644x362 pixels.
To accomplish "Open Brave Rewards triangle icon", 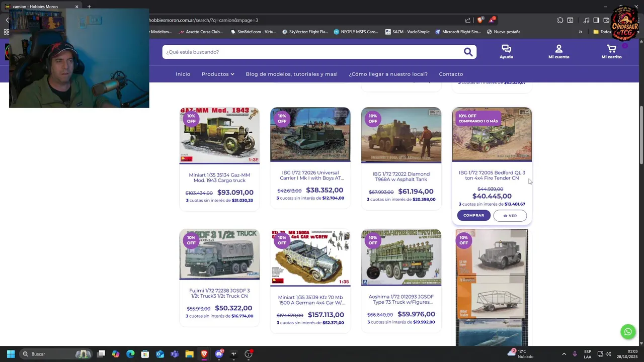I will (492, 20).
